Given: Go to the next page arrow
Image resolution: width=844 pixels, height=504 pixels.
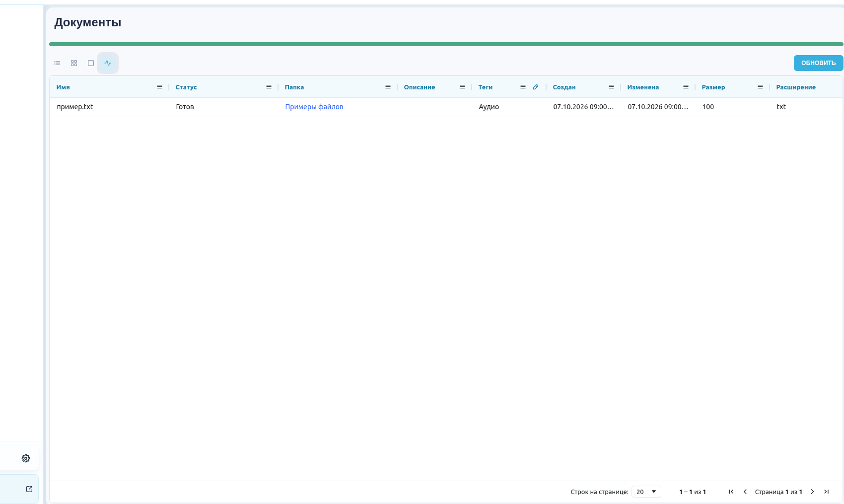Looking at the screenshot, I should pos(812,492).
